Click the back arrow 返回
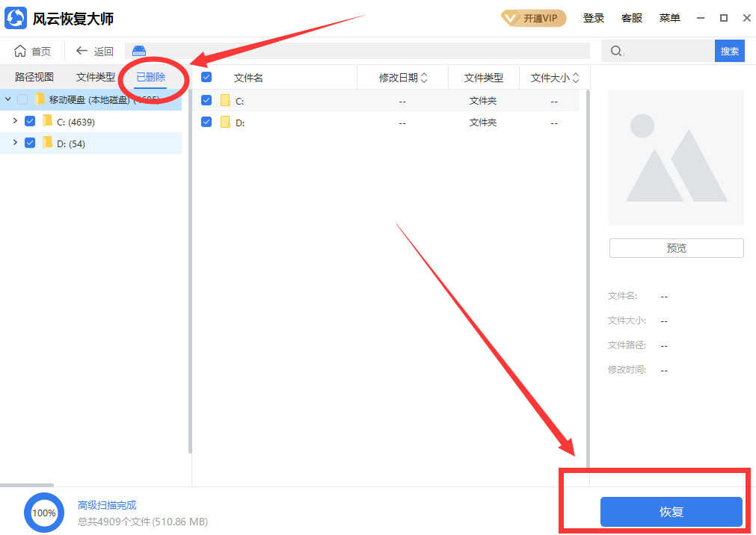 click(x=82, y=51)
